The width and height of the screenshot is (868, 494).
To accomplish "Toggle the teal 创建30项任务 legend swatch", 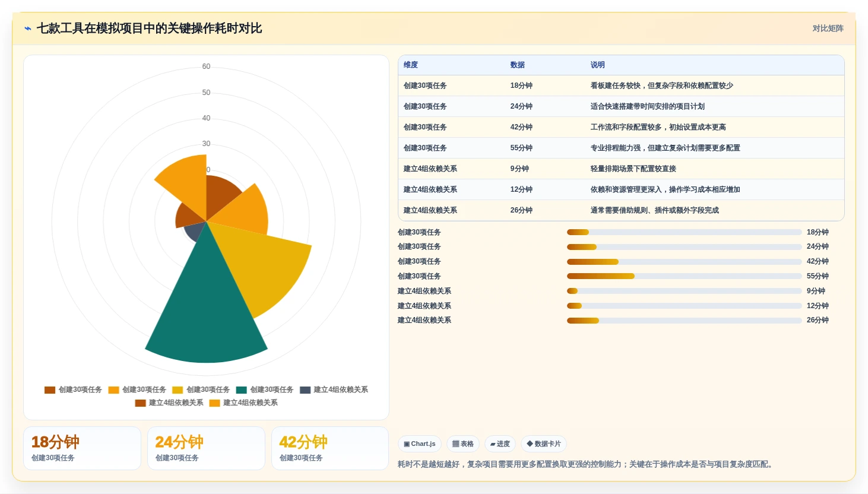I will (241, 390).
